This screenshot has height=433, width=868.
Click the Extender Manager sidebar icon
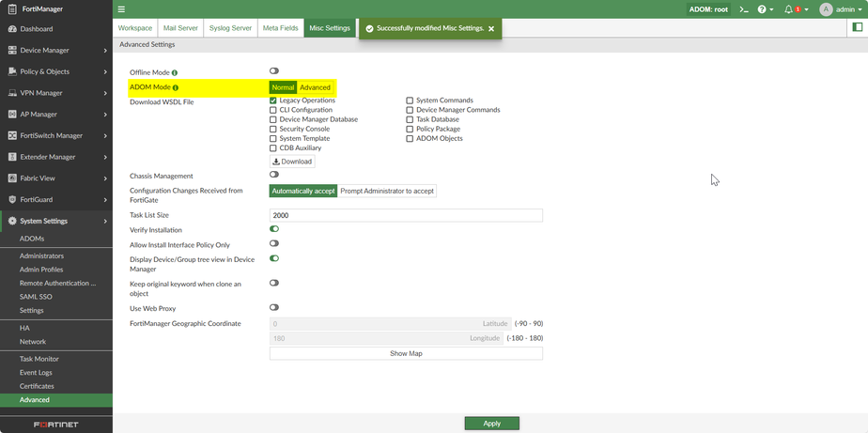[12, 157]
